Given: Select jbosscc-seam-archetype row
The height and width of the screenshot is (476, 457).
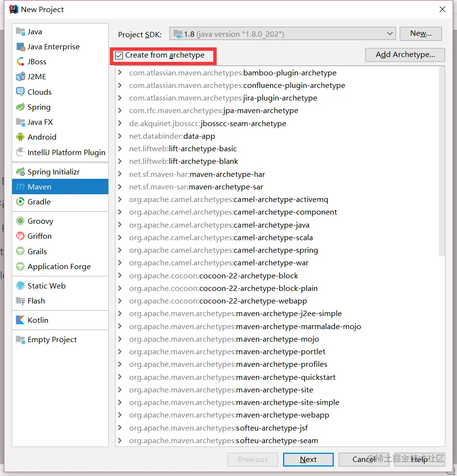Looking at the screenshot, I should click(x=277, y=124).
